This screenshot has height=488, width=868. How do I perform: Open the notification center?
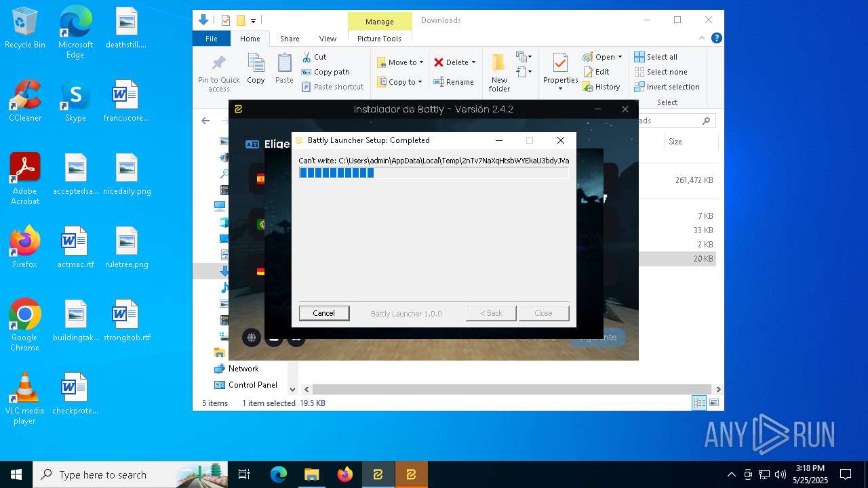(x=846, y=474)
